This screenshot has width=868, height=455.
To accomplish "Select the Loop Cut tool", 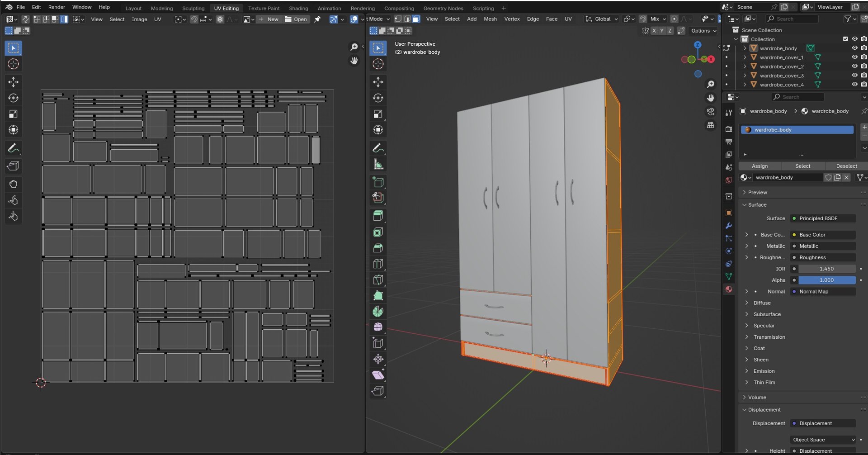I will [x=378, y=264].
